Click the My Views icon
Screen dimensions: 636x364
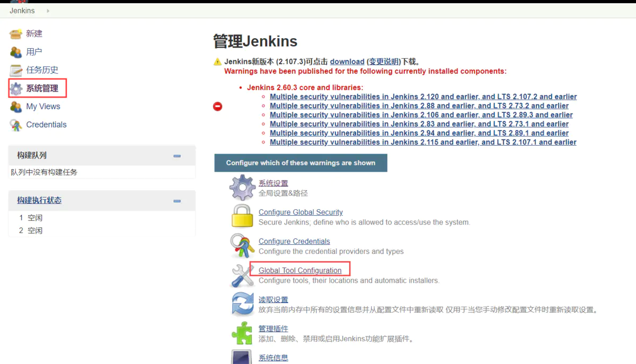16,106
